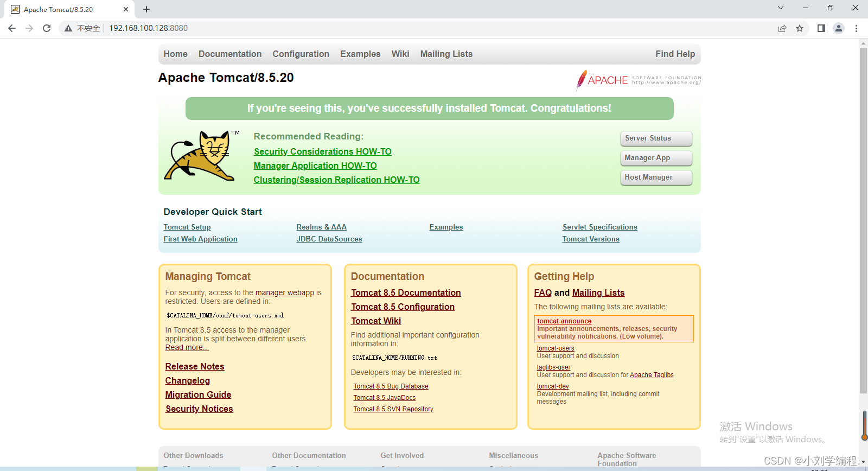Open the First Web Application link
The image size is (868, 471).
200,239
